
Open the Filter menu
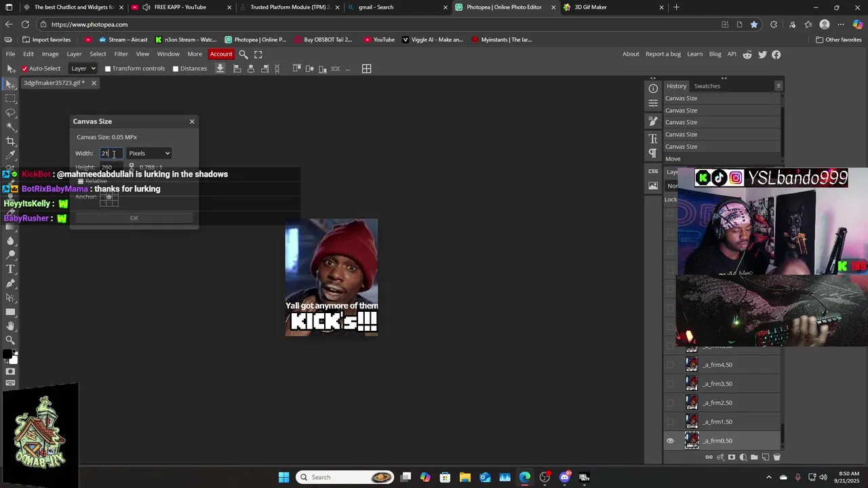coord(121,54)
